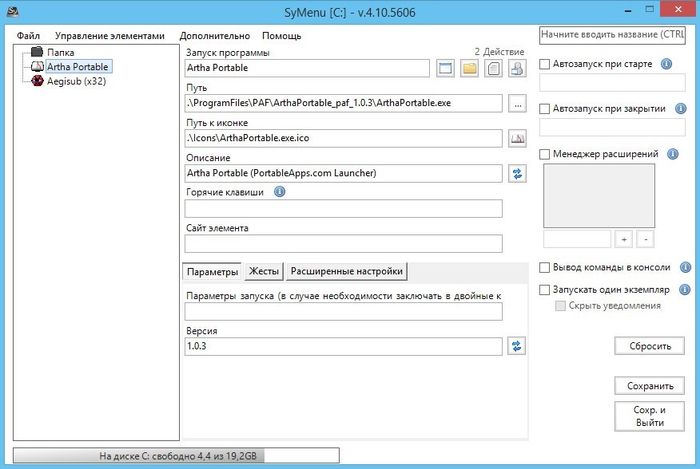The height and width of the screenshot is (469, 700).
Task: Click the icon picker button beside icon path
Action: 517,138
